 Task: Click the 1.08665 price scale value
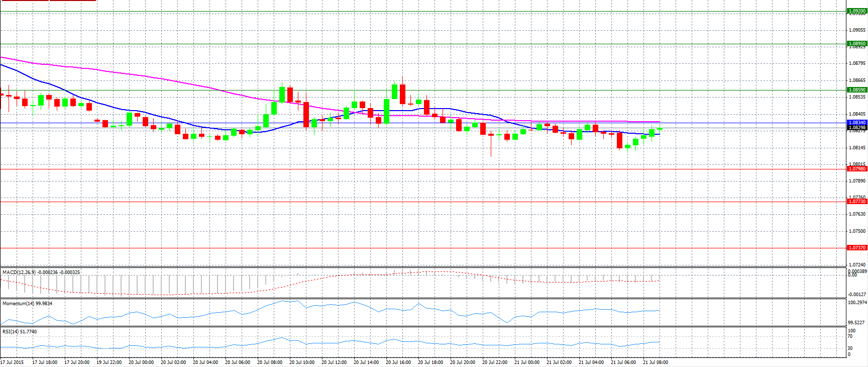pos(857,80)
